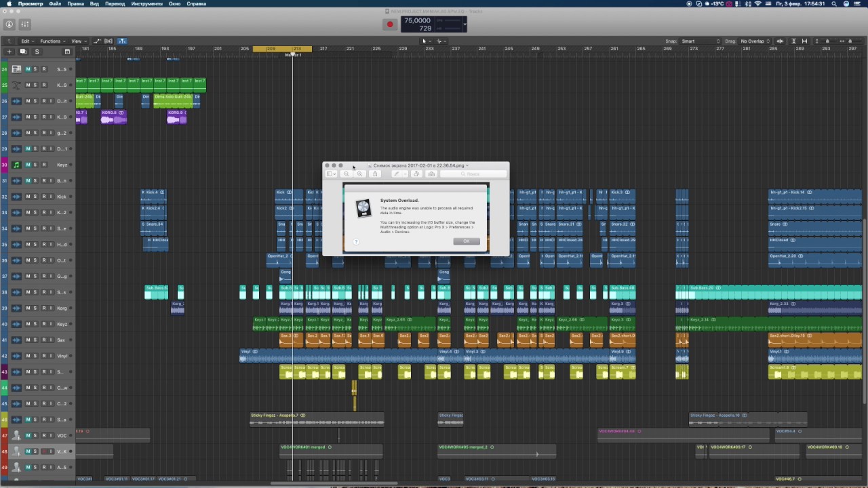The height and width of the screenshot is (488, 868).
Task: Toggle the Show Automation curve icon
Action: coord(97,41)
